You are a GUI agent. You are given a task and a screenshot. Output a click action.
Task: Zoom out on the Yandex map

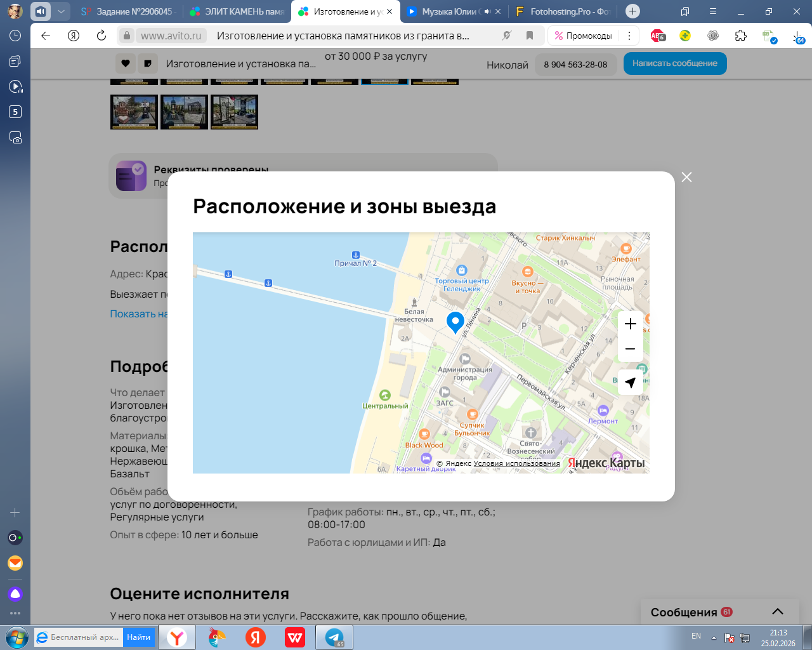click(630, 349)
